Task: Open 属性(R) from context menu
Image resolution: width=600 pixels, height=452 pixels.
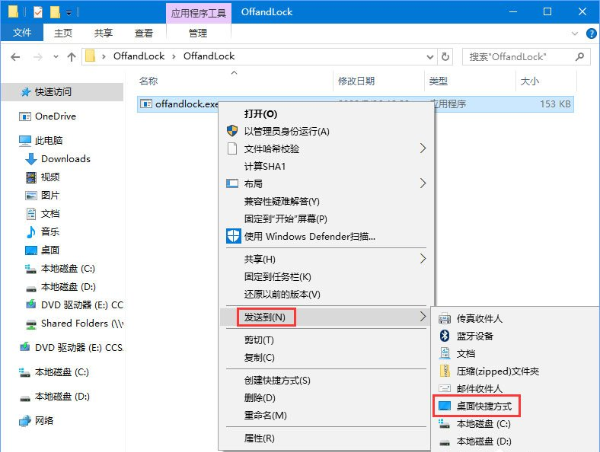Action: click(326, 438)
